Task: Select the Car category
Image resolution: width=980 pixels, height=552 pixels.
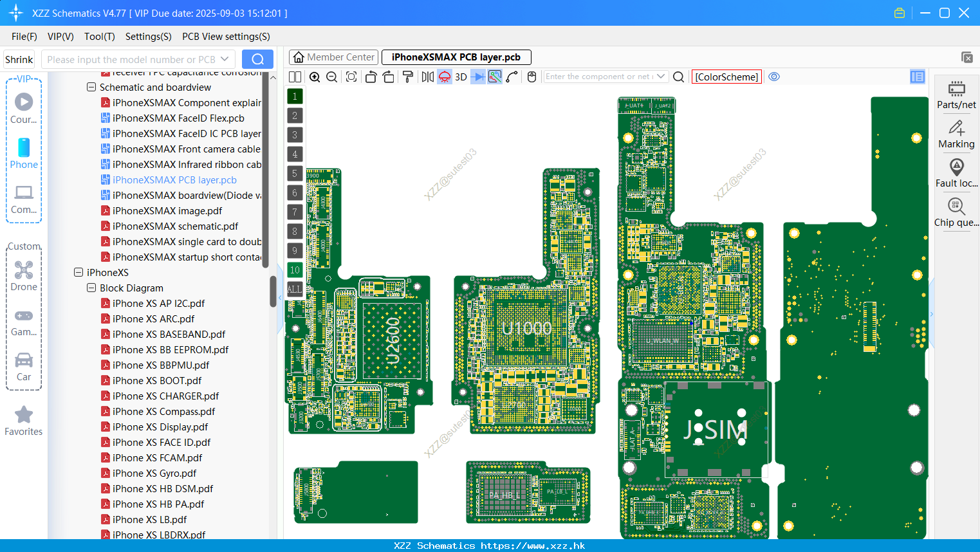Action: tap(24, 367)
